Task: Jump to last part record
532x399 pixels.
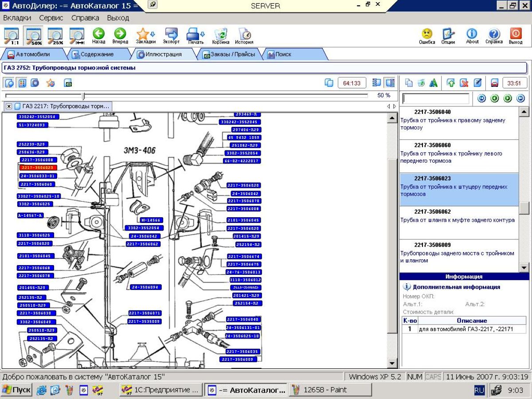Action: point(520,98)
